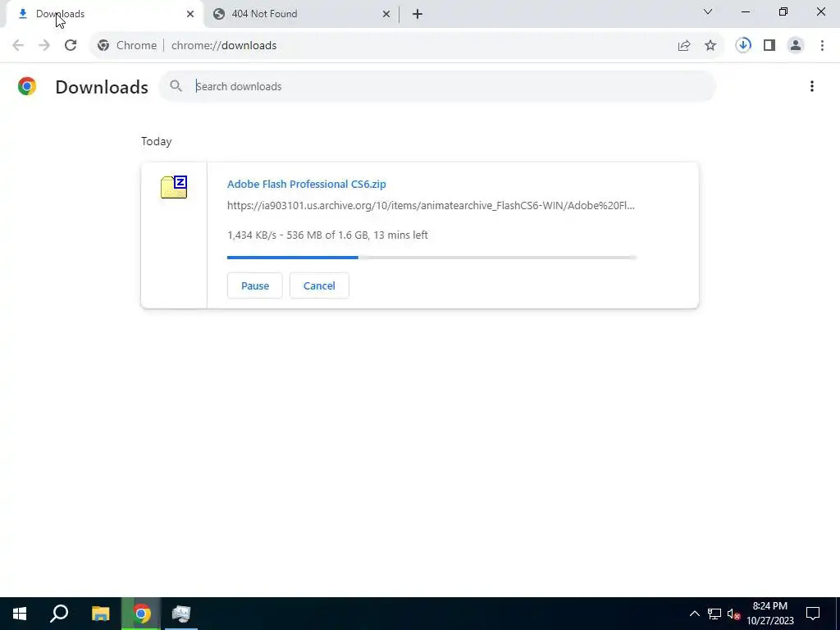Image resolution: width=840 pixels, height=630 pixels.
Task: Toggle the browser side panel
Action: click(769, 46)
